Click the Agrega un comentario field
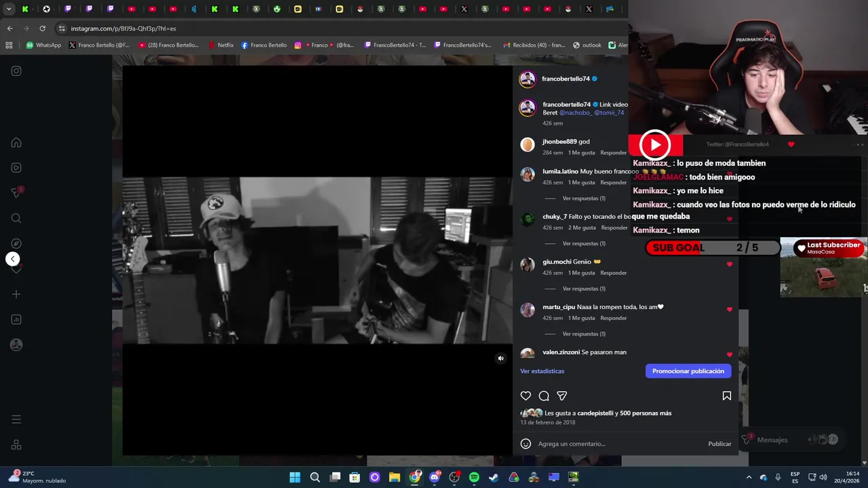This screenshot has height=488, width=868. (619, 444)
